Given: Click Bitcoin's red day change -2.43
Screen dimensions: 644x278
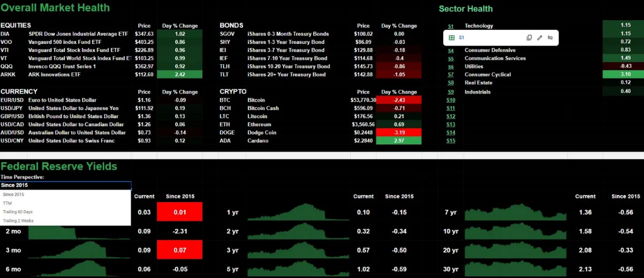Looking at the screenshot, I should 399,100.
